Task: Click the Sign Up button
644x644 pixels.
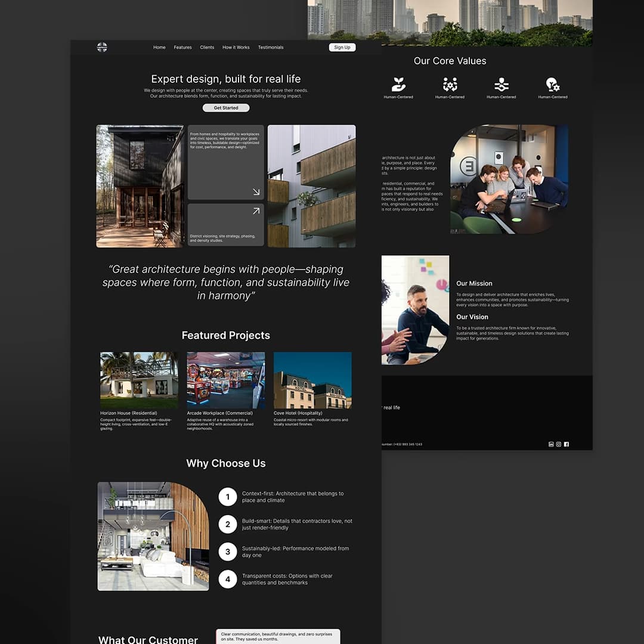Action: click(342, 47)
